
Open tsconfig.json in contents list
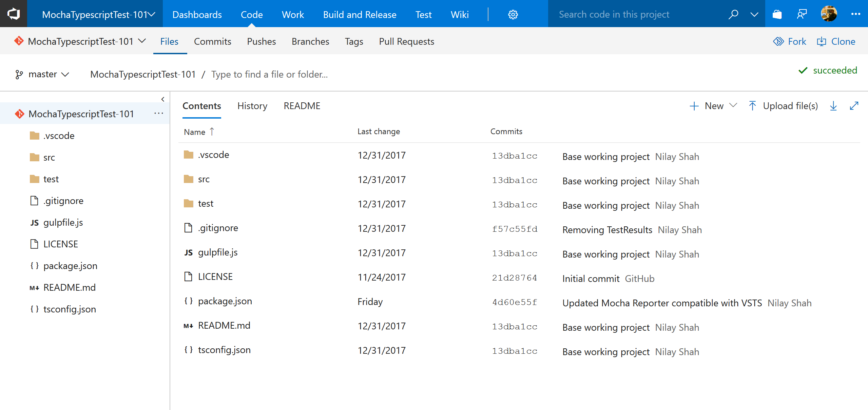pos(224,350)
